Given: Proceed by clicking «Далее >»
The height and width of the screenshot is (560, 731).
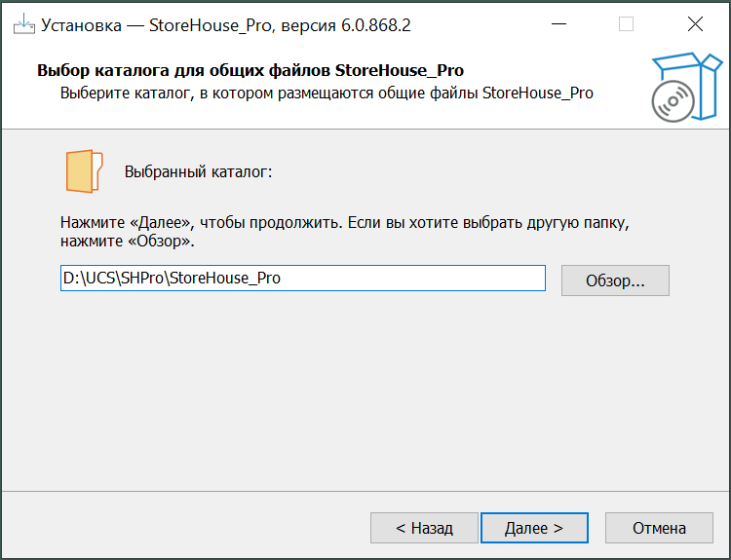Looking at the screenshot, I should (x=534, y=528).
